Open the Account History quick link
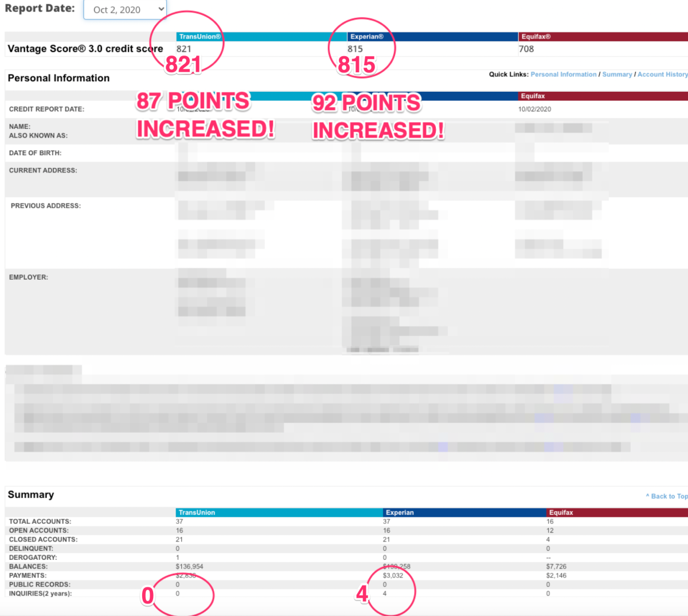688x616 pixels. (662, 74)
